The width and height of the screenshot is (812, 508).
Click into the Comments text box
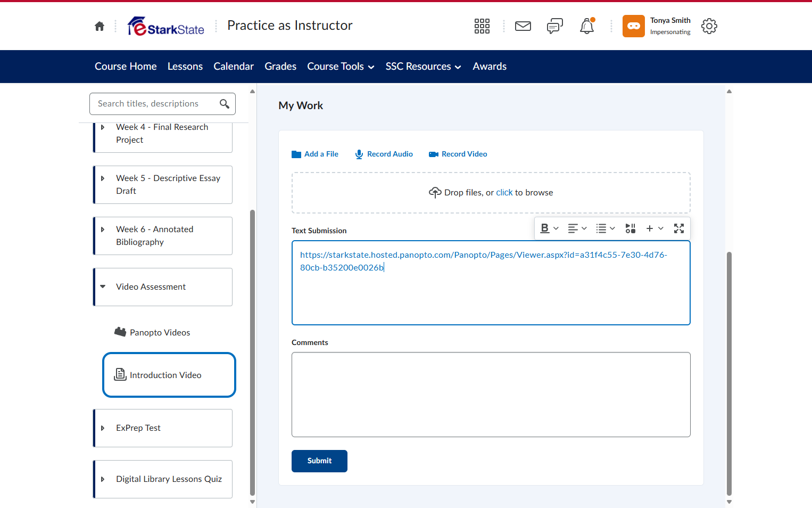click(x=491, y=395)
